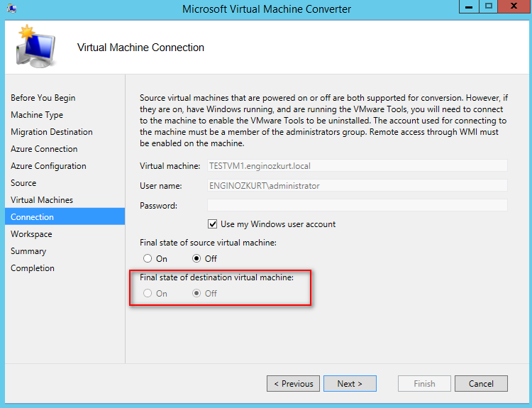Select Azure Configuration step

coord(48,165)
